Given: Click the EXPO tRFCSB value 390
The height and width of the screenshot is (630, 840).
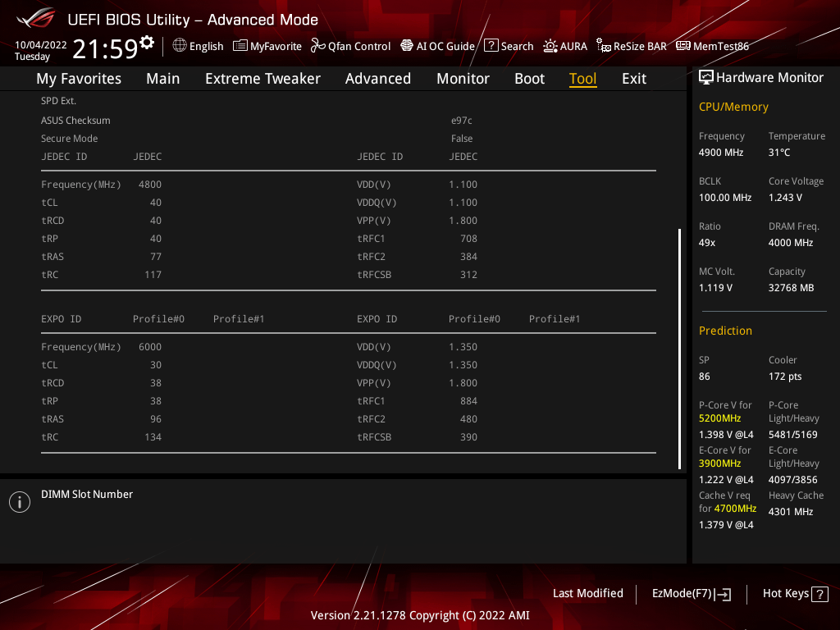Looking at the screenshot, I should [x=468, y=437].
